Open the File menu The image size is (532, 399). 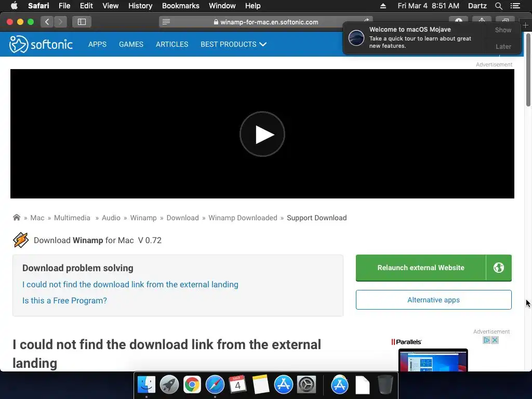click(x=64, y=6)
